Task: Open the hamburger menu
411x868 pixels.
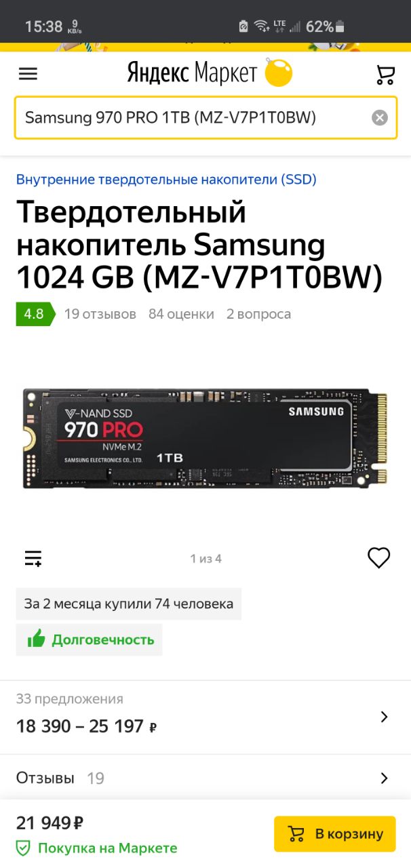Action: 28,74
